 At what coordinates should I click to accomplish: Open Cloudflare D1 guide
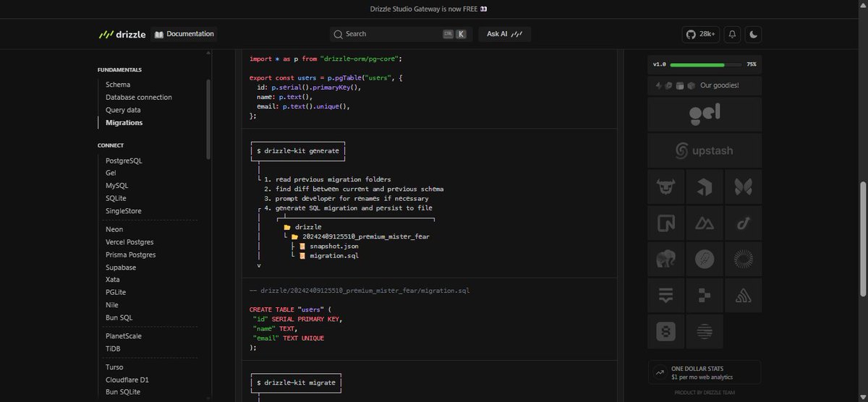coord(127,380)
